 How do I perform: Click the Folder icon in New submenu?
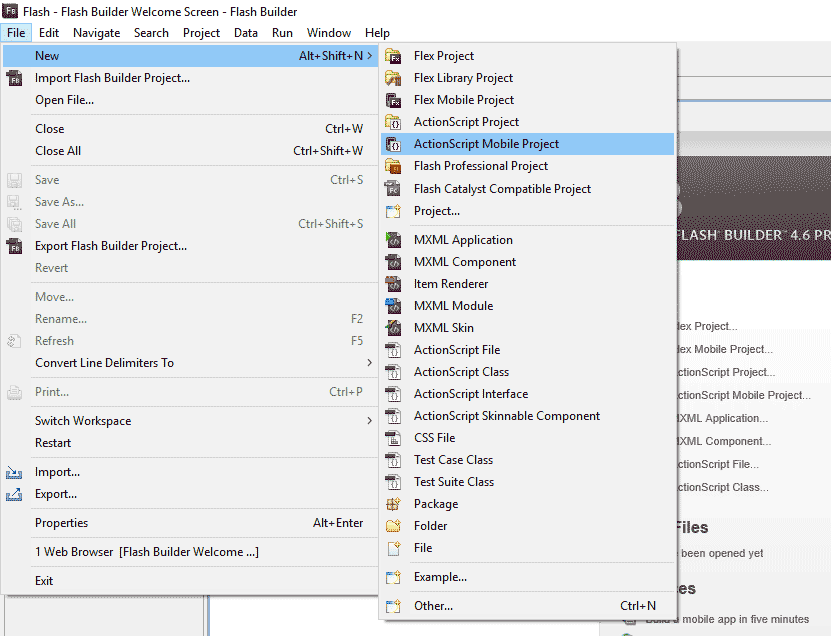point(393,526)
